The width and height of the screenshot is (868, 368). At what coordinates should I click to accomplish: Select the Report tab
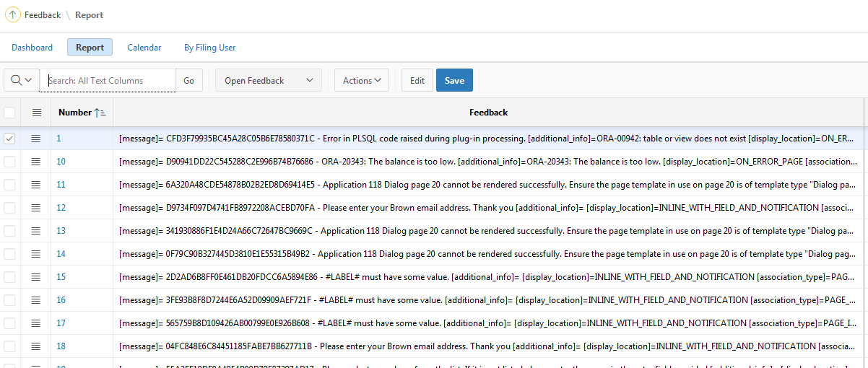pyautogui.click(x=90, y=48)
